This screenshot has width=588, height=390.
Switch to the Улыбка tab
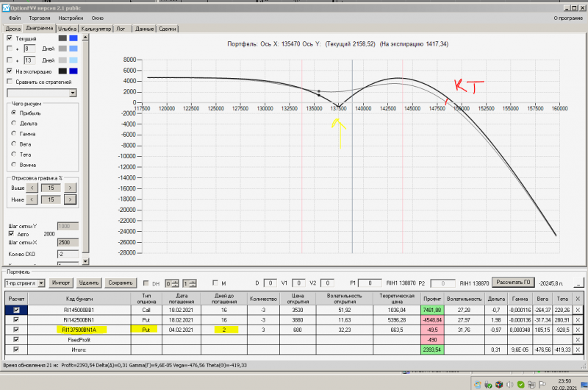[x=68, y=29]
